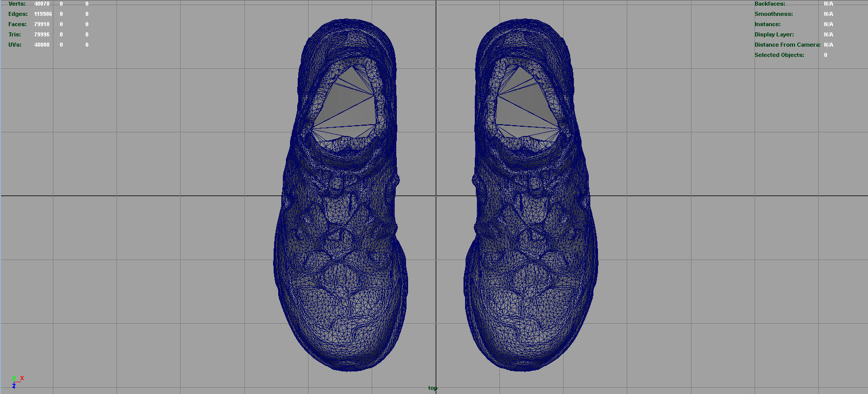Image resolution: width=868 pixels, height=394 pixels.
Task: Click the view axis orientation icon
Action: pyautogui.click(x=17, y=382)
